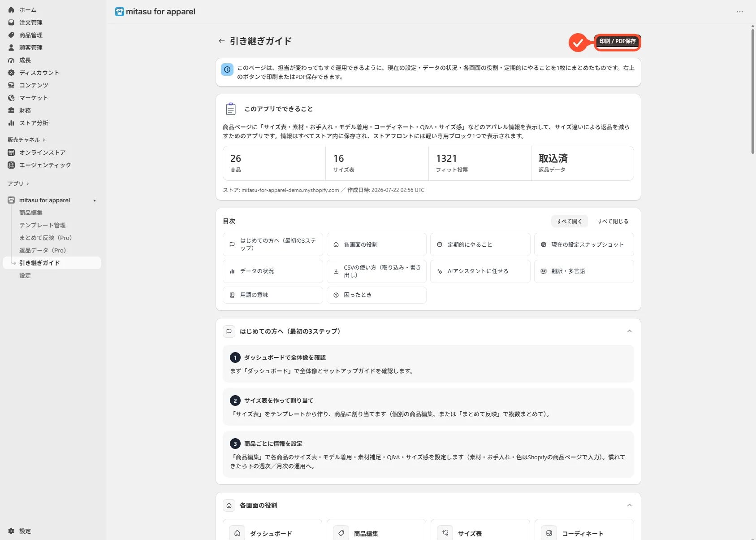Viewport: 756px width, 540px height.
Task: Click flag icon in はじめての方へ section header
Action: pyautogui.click(x=229, y=331)
